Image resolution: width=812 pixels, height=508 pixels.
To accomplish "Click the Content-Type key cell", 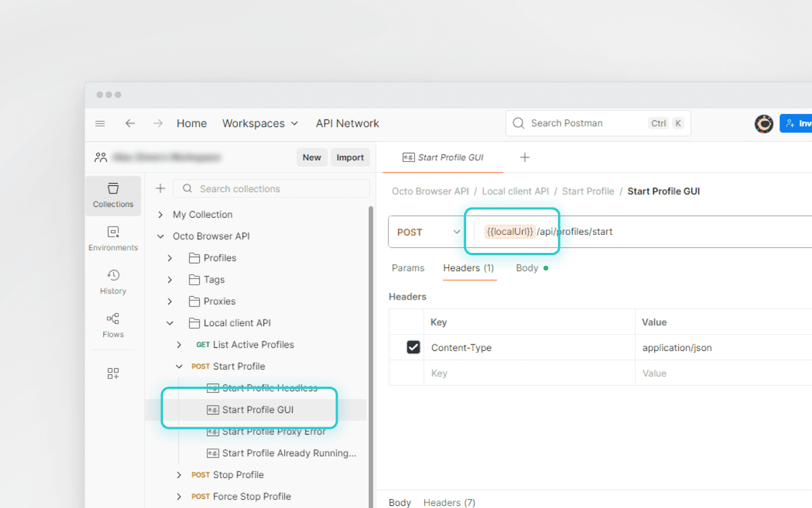I will click(x=529, y=348).
